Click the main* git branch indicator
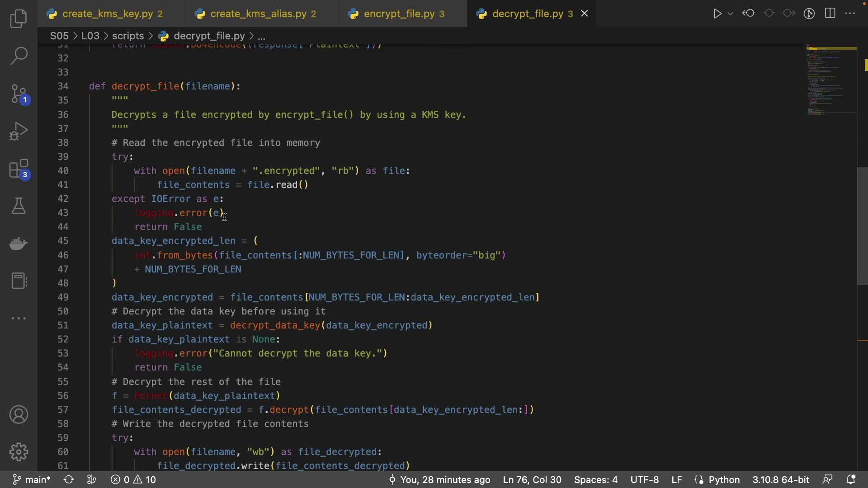Screen dimensions: 868x488 tap(32, 479)
